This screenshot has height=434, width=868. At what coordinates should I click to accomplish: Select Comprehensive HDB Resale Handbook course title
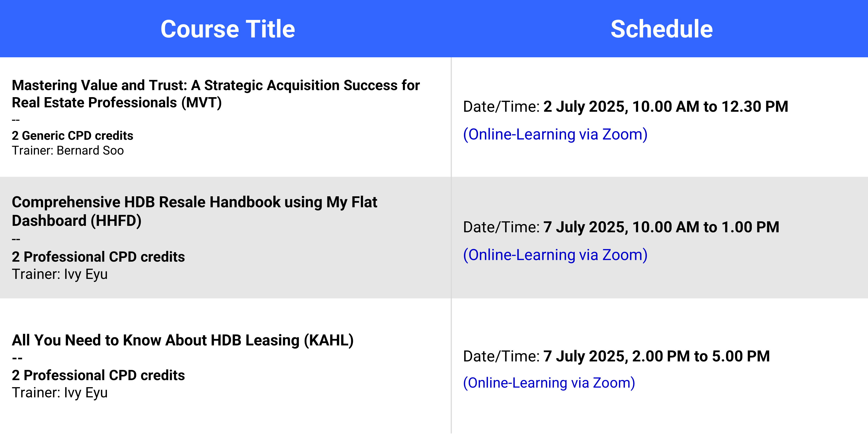[194, 212]
